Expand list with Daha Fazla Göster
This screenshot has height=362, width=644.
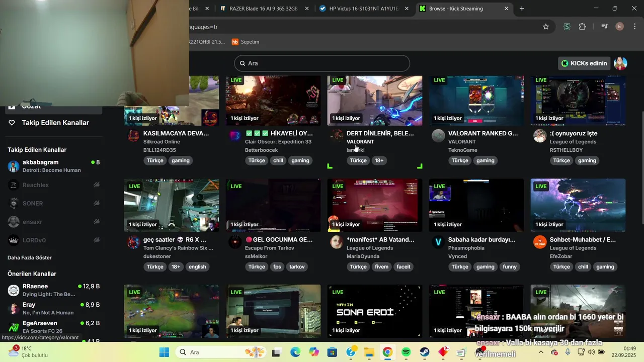(x=30, y=257)
